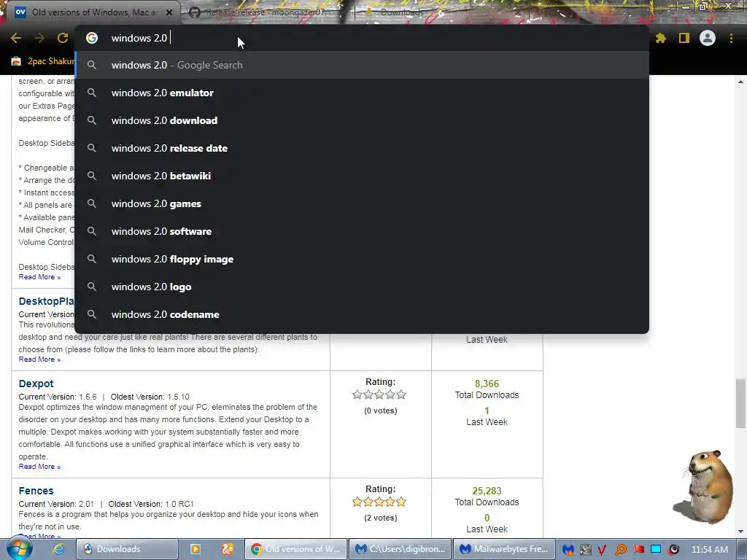Click the Malwarebytes tray icon

(x=568, y=550)
